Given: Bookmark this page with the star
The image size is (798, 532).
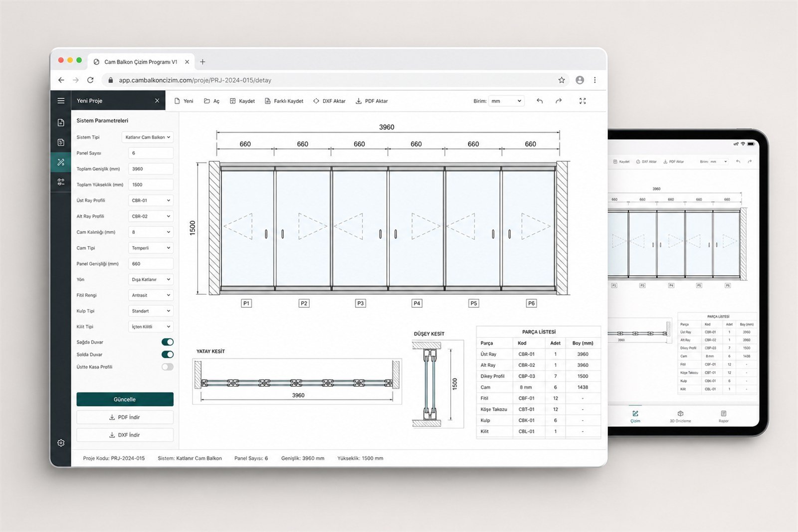Looking at the screenshot, I should point(562,80).
